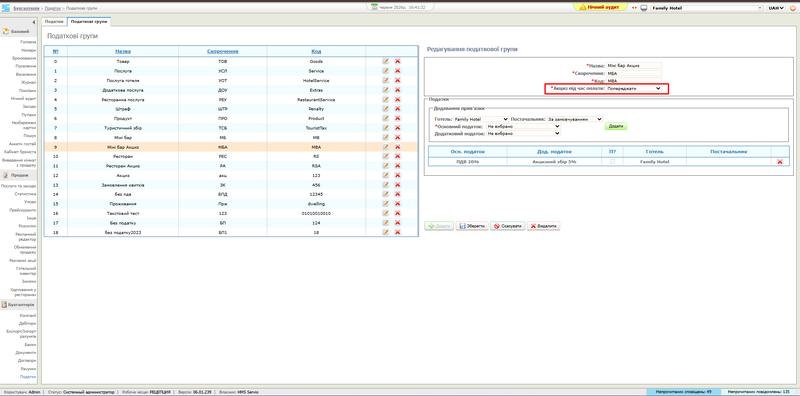Delete the Міні бар row with code MB
This screenshot has height=396, width=800.
point(397,137)
